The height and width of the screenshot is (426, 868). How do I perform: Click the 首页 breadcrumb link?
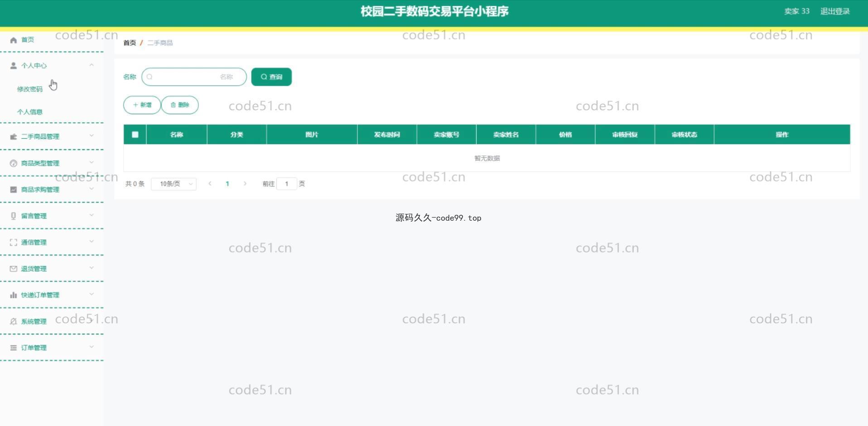130,43
